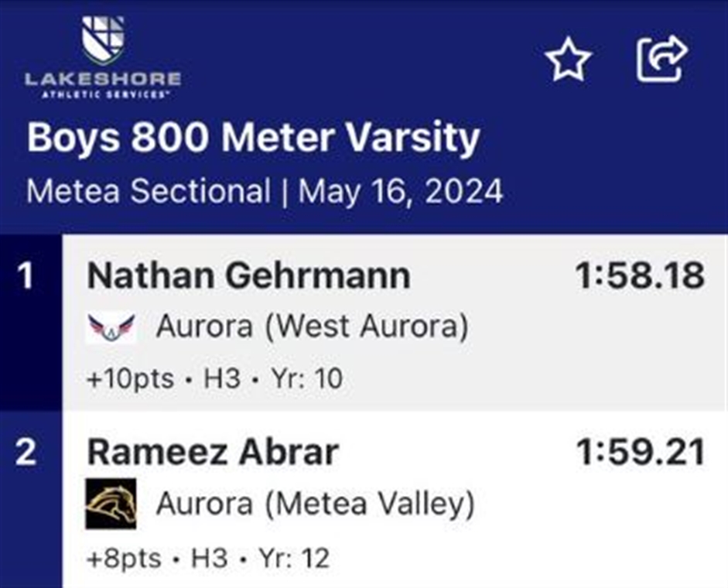728x588 pixels.
Task: Click the 1:58.18 winning time
Action: pyautogui.click(x=641, y=276)
